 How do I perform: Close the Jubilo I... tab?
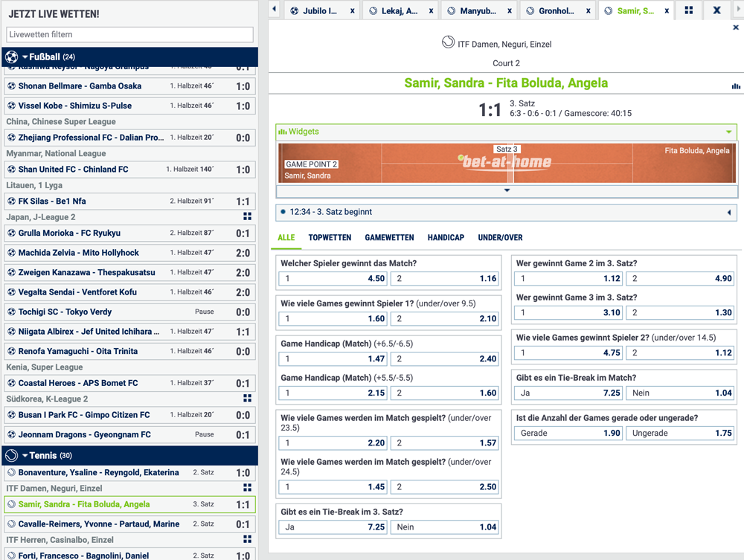(352, 11)
